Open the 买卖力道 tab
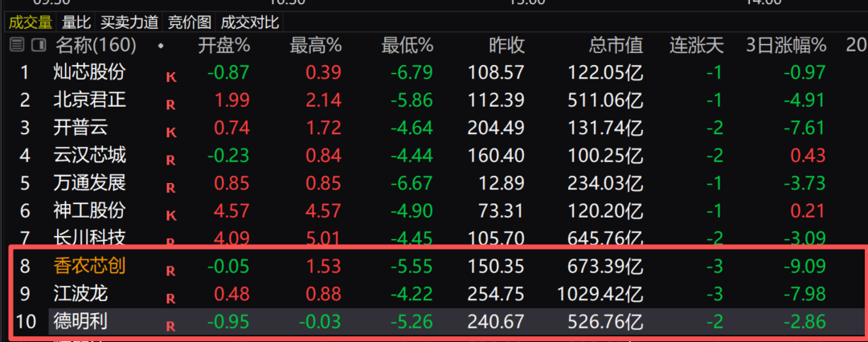The height and width of the screenshot is (342, 868). click(129, 22)
